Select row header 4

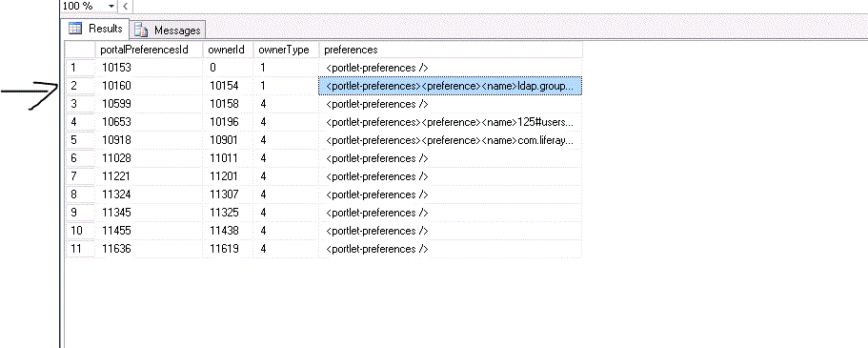[80, 122]
